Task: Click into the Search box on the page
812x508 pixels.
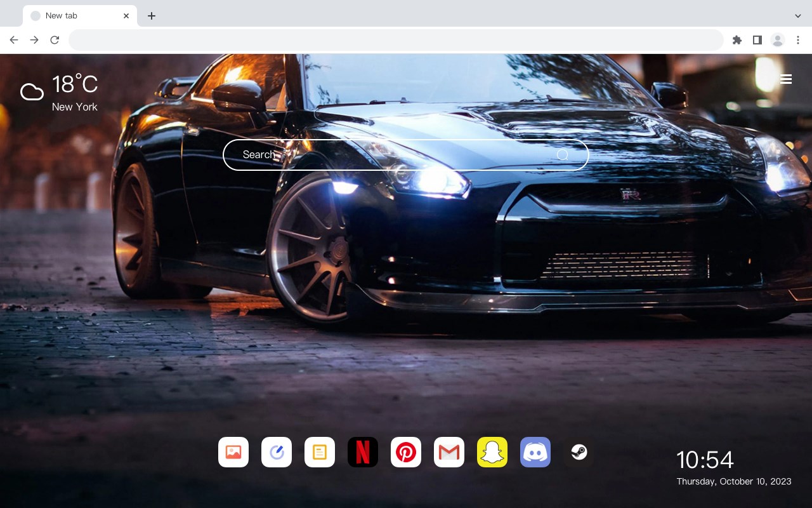Action: click(406, 155)
